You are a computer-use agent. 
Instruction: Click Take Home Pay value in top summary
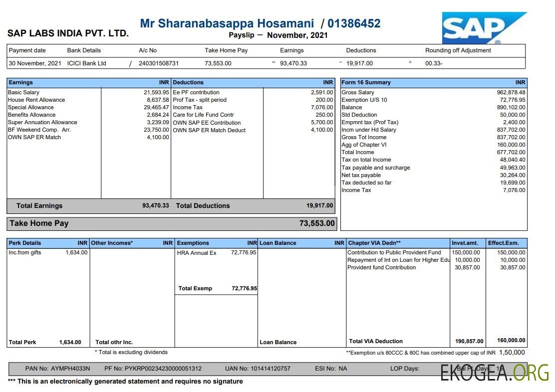point(218,63)
